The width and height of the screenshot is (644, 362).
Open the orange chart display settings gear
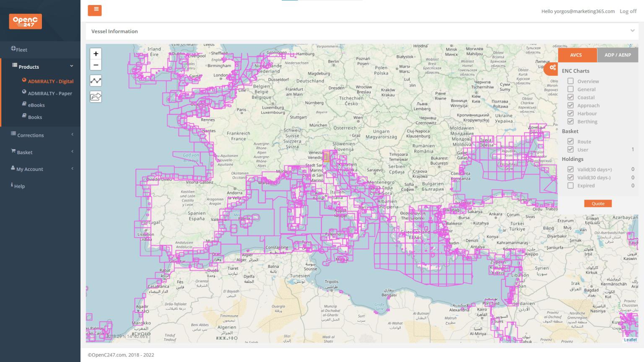point(553,68)
